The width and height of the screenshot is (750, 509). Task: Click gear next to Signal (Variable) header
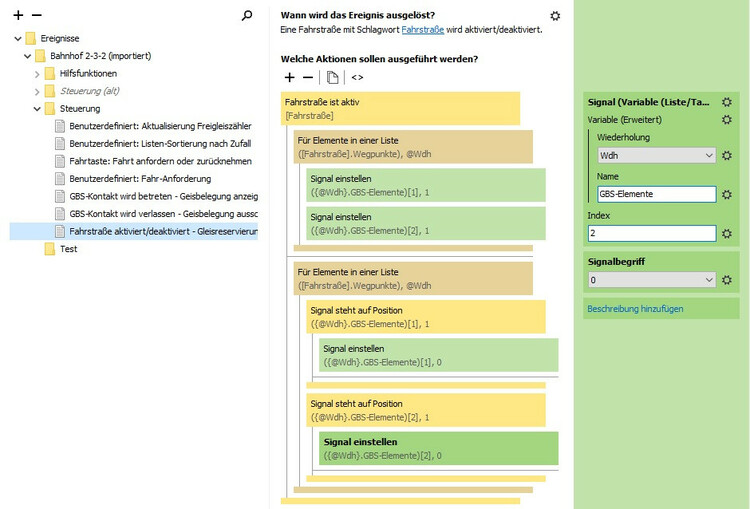click(x=727, y=102)
